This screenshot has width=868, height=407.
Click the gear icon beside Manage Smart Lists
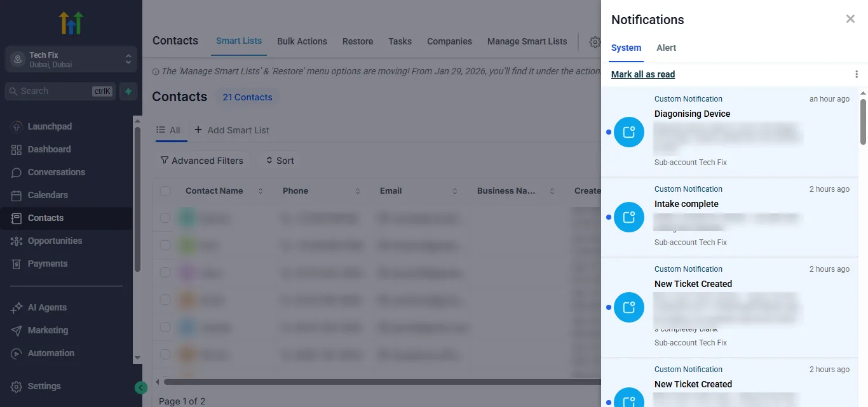(x=595, y=42)
